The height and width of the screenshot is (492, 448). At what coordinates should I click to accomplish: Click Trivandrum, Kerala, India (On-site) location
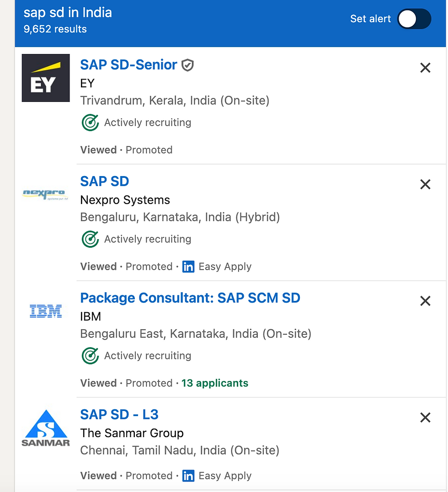175,101
